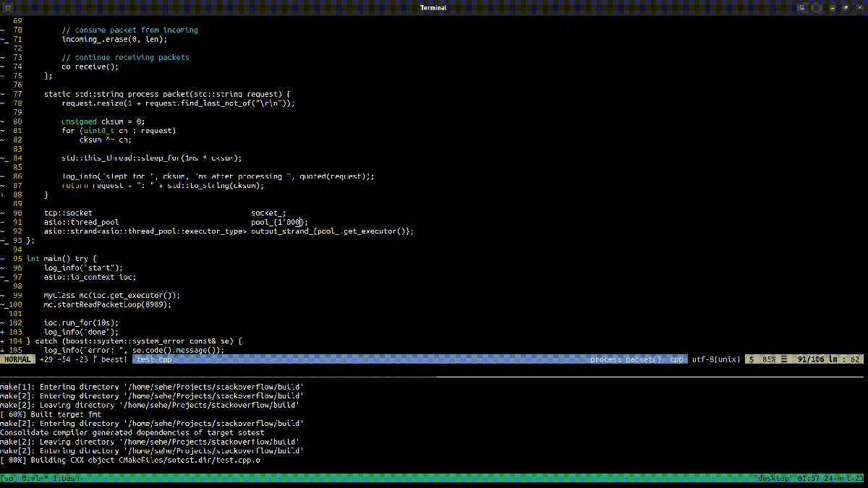The width and height of the screenshot is (868, 488).
Task: Minimize the Terminal window
Action: click(833, 7)
